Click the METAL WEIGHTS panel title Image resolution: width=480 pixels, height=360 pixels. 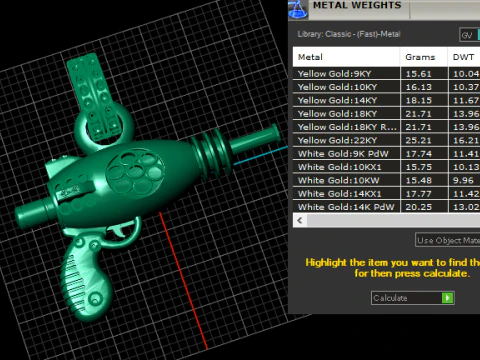pyautogui.click(x=357, y=5)
